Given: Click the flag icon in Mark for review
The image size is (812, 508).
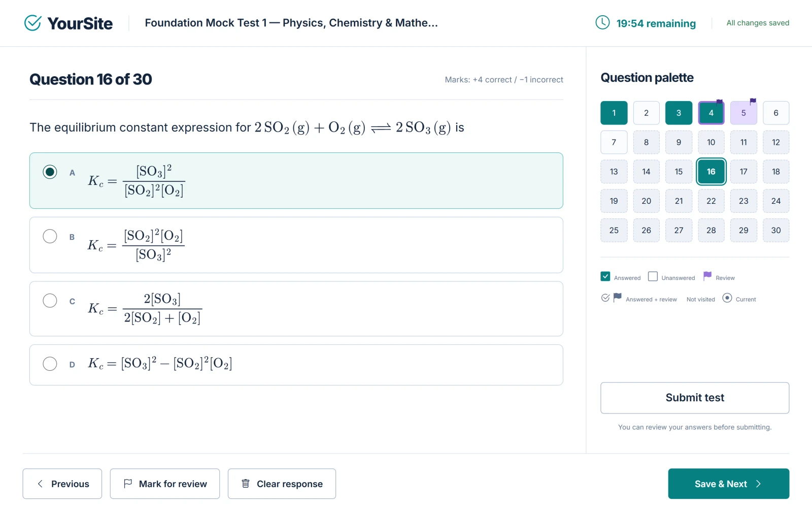Looking at the screenshot, I should coord(128,484).
